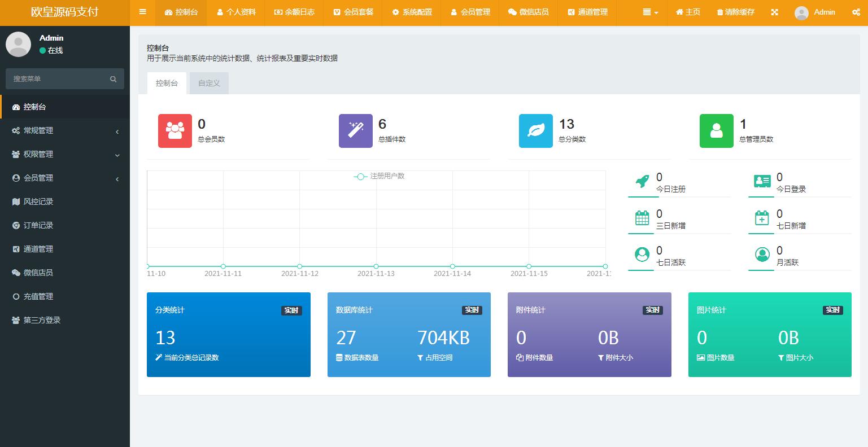Click the purple magic wand plugins icon
Image resolution: width=868 pixels, height=447 pixels.
(x=355, y=131)
